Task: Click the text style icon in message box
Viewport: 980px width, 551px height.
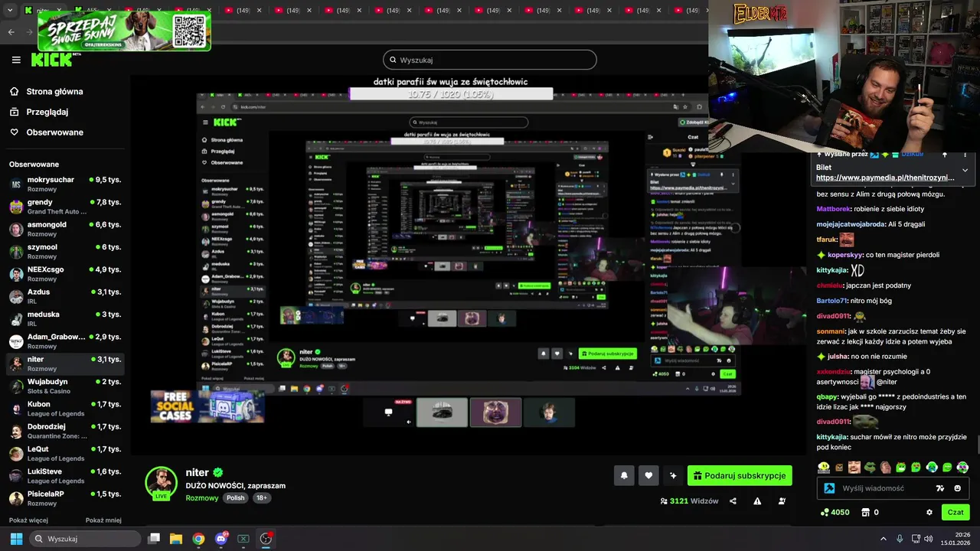Action: (x=940, y=488)
